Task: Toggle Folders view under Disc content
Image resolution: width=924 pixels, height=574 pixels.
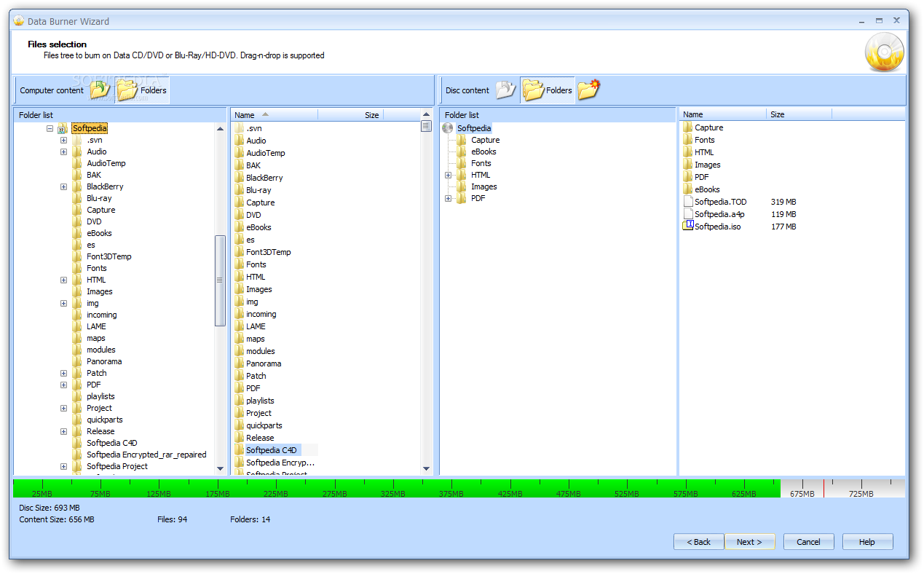Action: (x=548, y=90)
